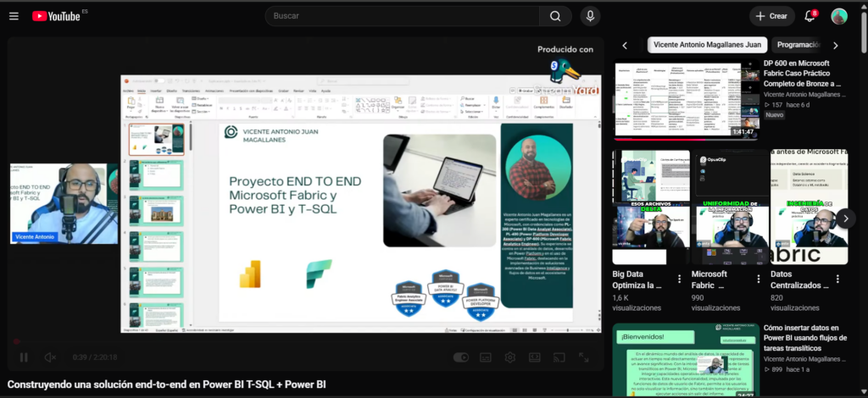Enter full screen with the fullscreen icon
868x398 pixels.
click(583, 357)
